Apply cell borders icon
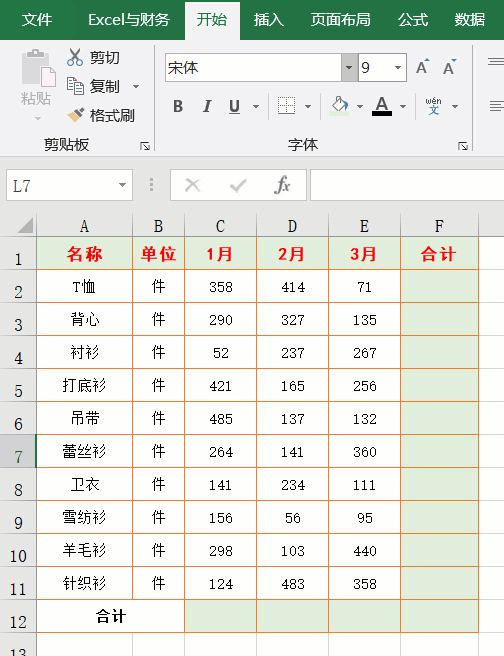 click(x=287, y=106)
